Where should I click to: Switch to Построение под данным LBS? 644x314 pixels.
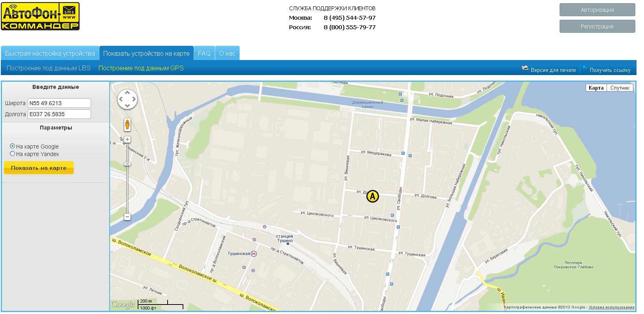(49, 68)
